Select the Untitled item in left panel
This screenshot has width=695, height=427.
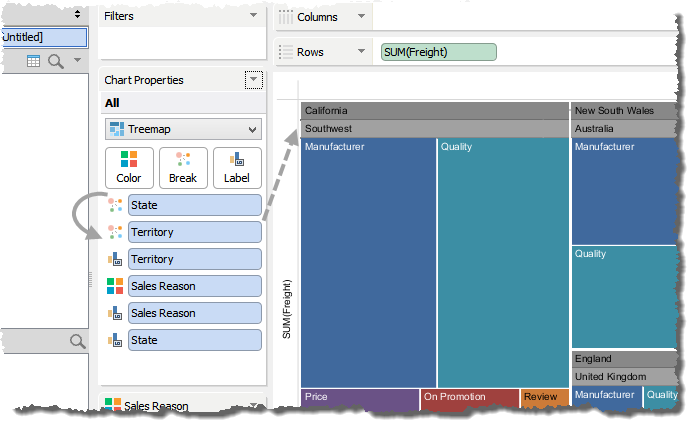(x=44, y=37)
